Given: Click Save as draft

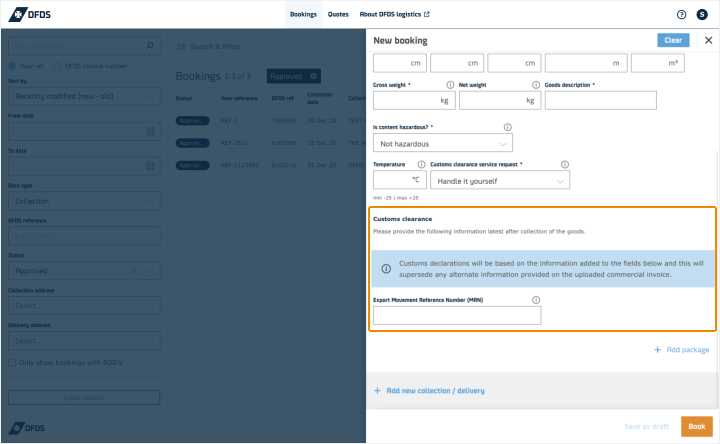Looking at the screenshot, I should point(646,427).
